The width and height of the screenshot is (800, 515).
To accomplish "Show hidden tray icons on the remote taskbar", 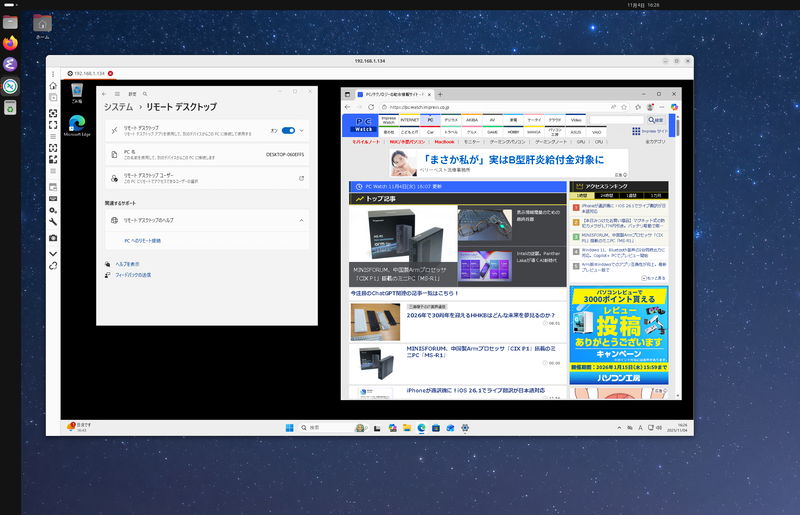I will pos(619,428).
